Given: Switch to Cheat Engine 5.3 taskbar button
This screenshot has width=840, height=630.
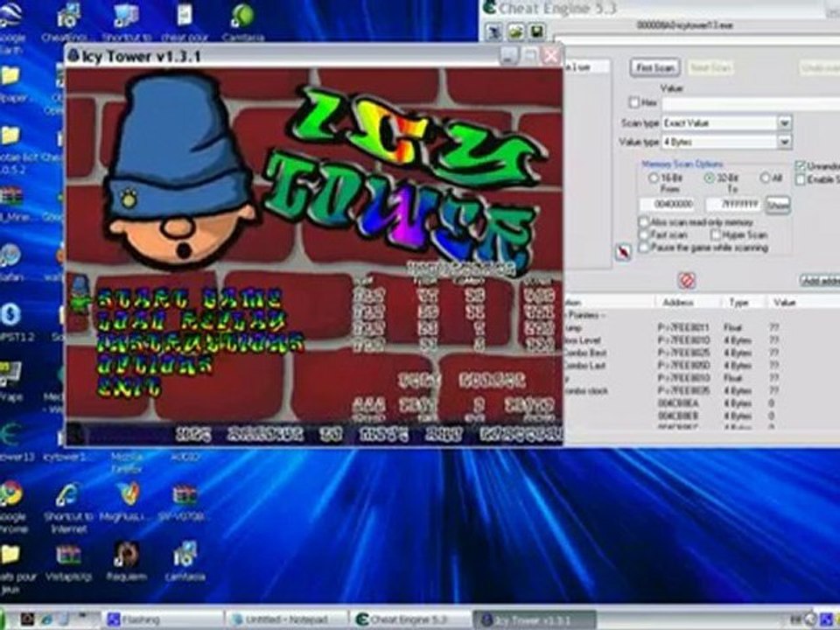Looking at the screenshot, I should tap(409, 619).
